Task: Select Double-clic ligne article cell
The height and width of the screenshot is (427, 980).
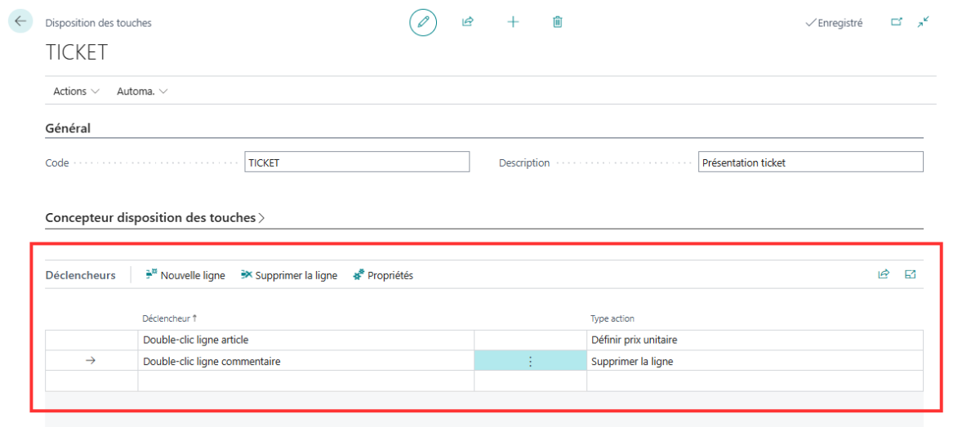Action: [x=305, y=340]
